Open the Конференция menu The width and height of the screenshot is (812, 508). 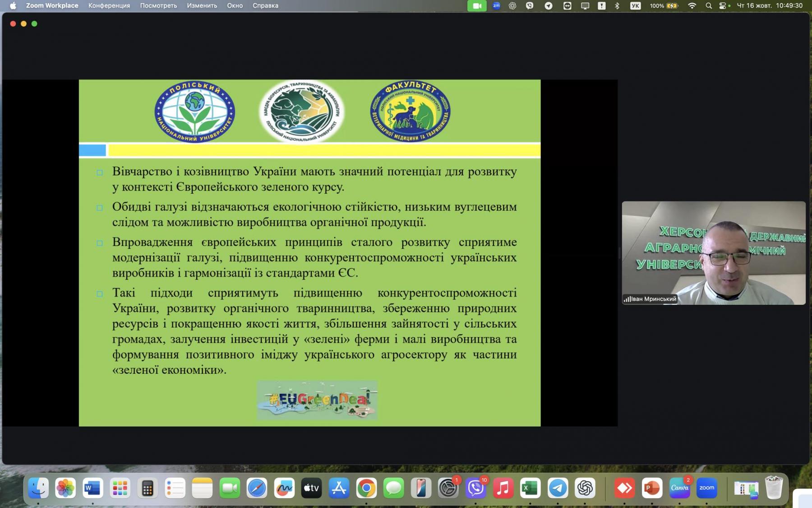(109, 5)
